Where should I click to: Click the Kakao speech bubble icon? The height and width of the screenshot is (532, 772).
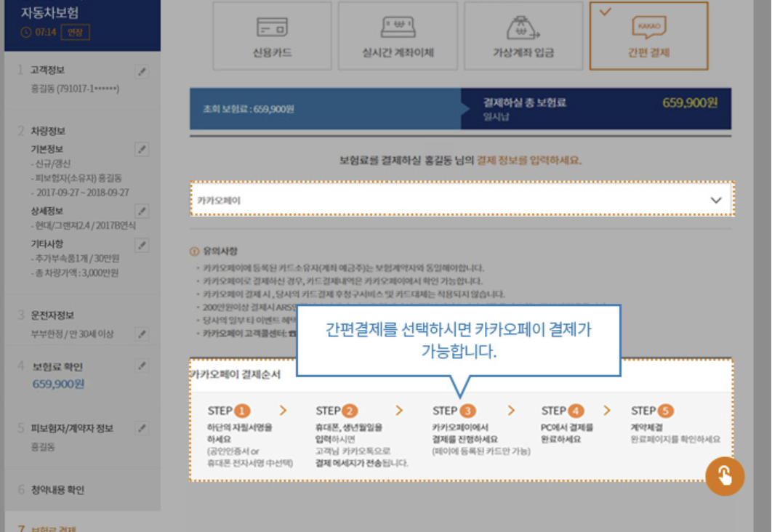click(649, 27)
